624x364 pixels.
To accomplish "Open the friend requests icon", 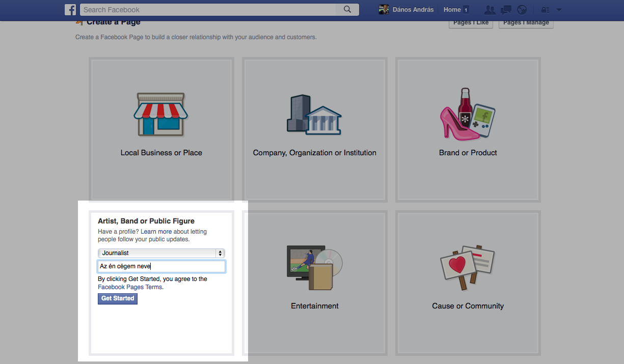I will [490, 10].
